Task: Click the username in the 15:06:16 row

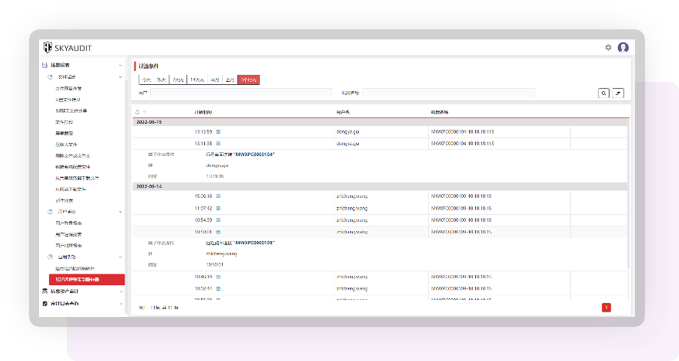Action: pos(352,196)
